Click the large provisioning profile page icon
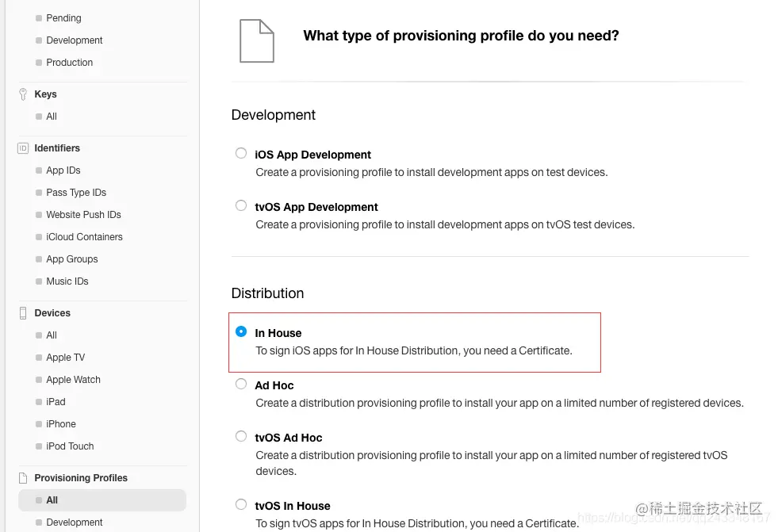 coord(257,41)
